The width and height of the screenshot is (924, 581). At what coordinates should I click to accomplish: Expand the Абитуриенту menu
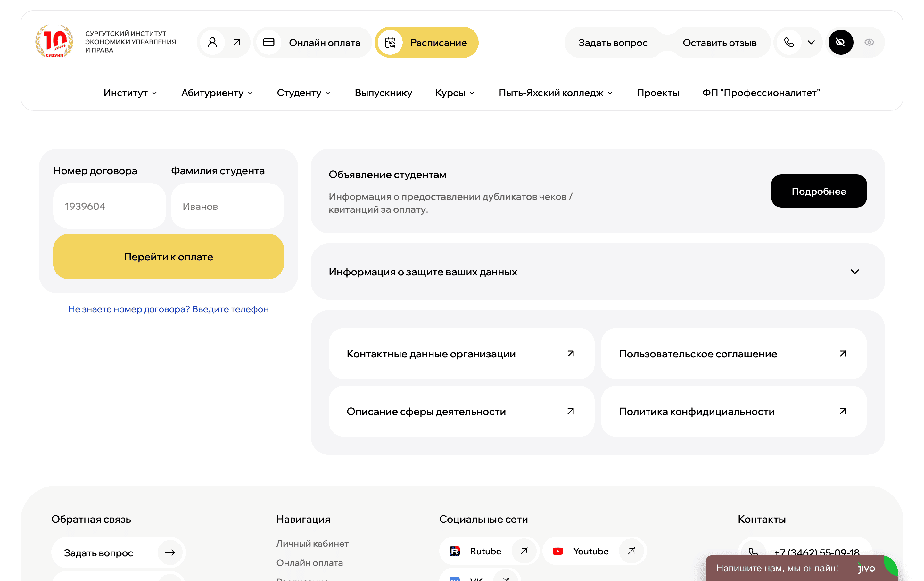tap(217, 93)
